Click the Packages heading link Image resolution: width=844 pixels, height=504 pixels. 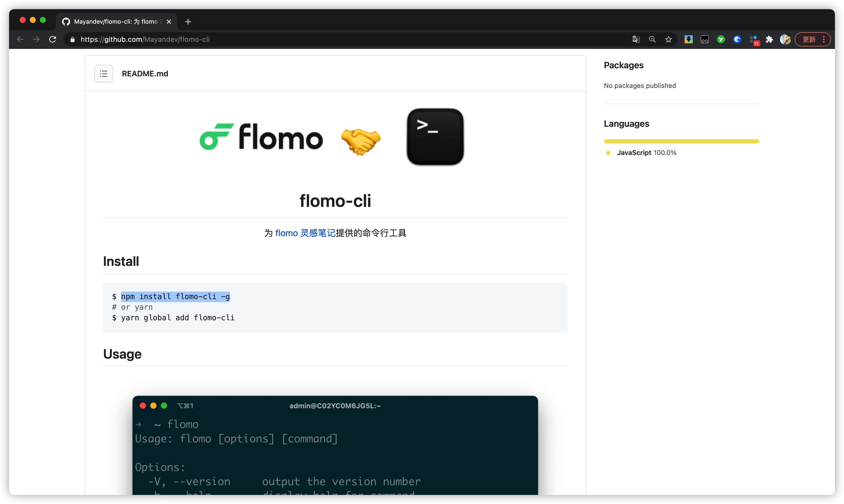tap(623, 65)
